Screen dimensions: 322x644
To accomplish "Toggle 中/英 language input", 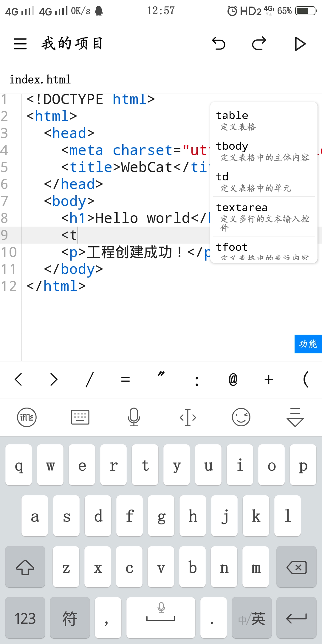I will tap(252, 618).
